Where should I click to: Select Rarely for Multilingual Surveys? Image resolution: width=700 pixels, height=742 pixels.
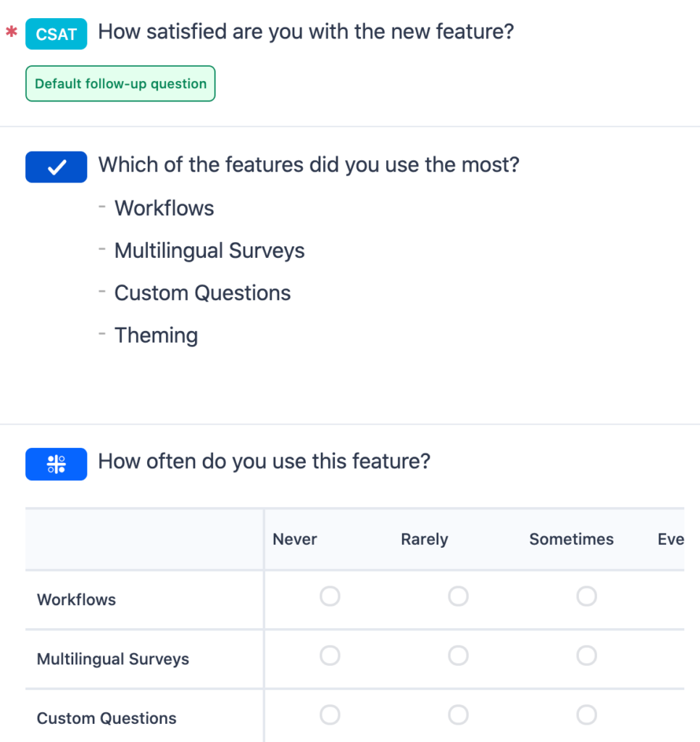pos(458,655)
